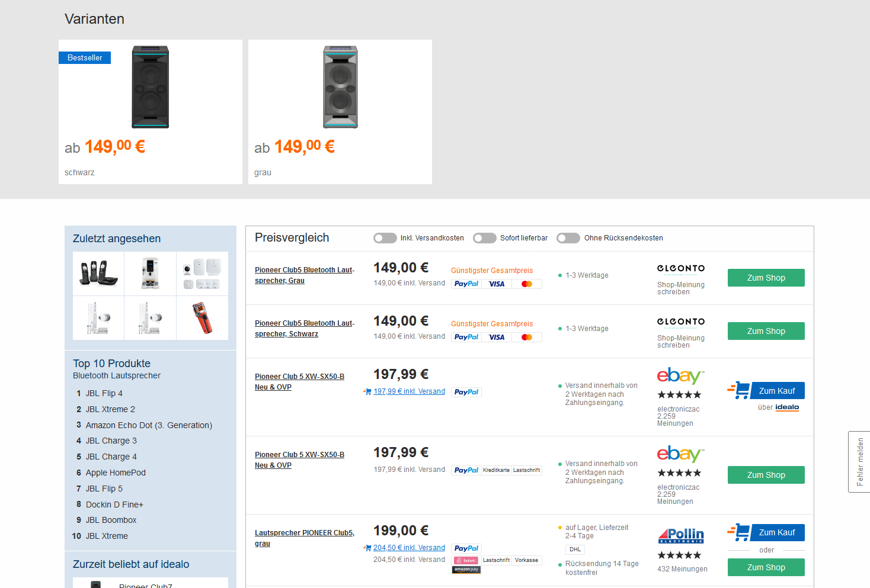This screenshot has width=870, height=588.
Task: Click Zum Shop for Pioneer Club5 Grau
Action: click(x=766, y=278)
